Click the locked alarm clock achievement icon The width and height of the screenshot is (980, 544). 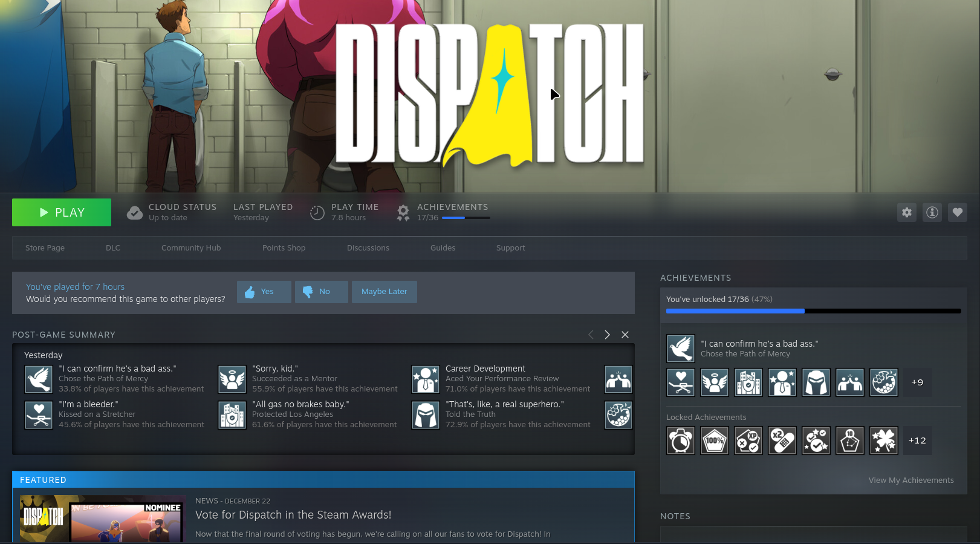point(681,441)
